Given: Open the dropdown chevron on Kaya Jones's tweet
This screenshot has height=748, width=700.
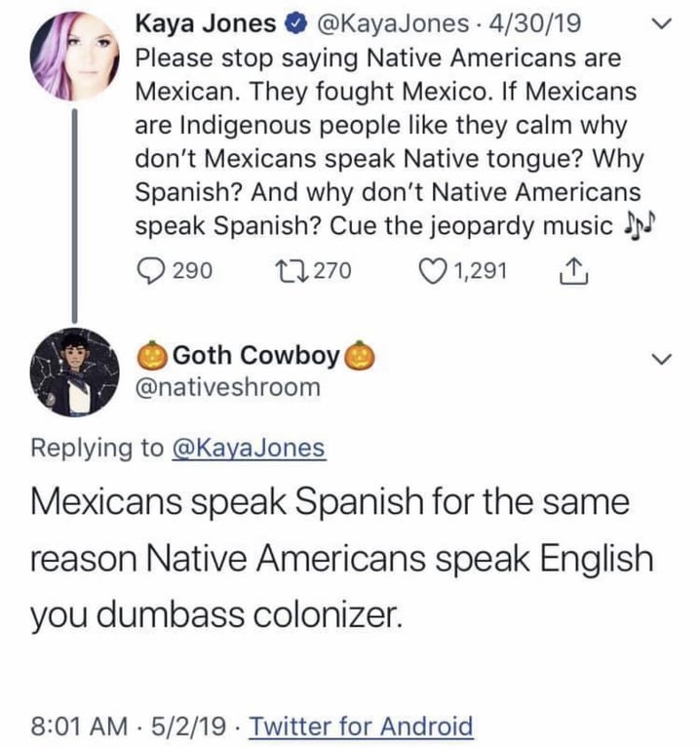Looking at the screenshot, I should click(660, 23).
